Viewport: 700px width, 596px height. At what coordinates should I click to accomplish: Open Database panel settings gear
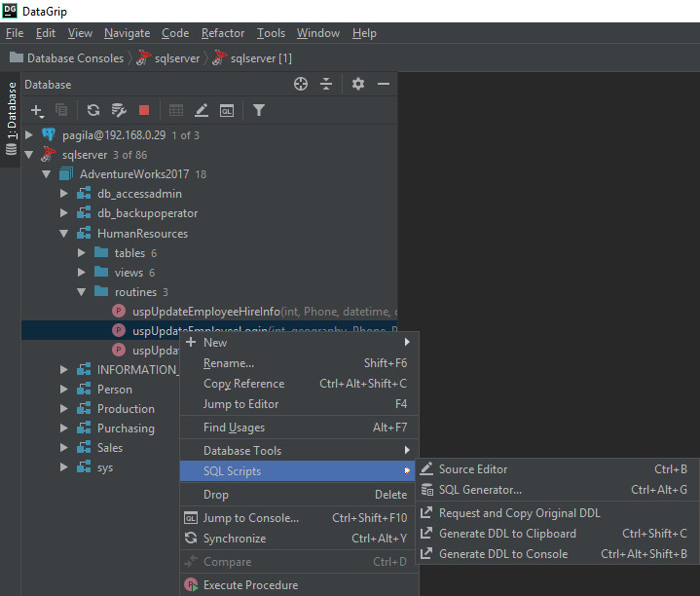click(358, 85)
